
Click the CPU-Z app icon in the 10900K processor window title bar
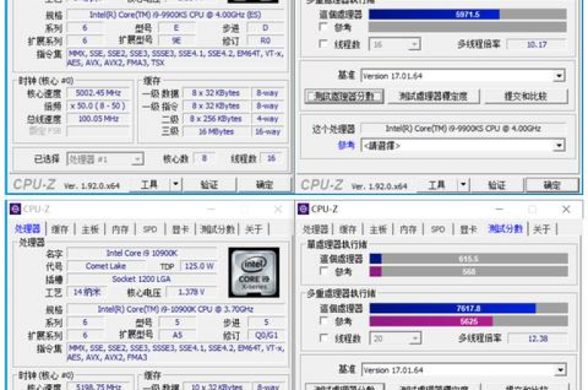coord(15,209)
